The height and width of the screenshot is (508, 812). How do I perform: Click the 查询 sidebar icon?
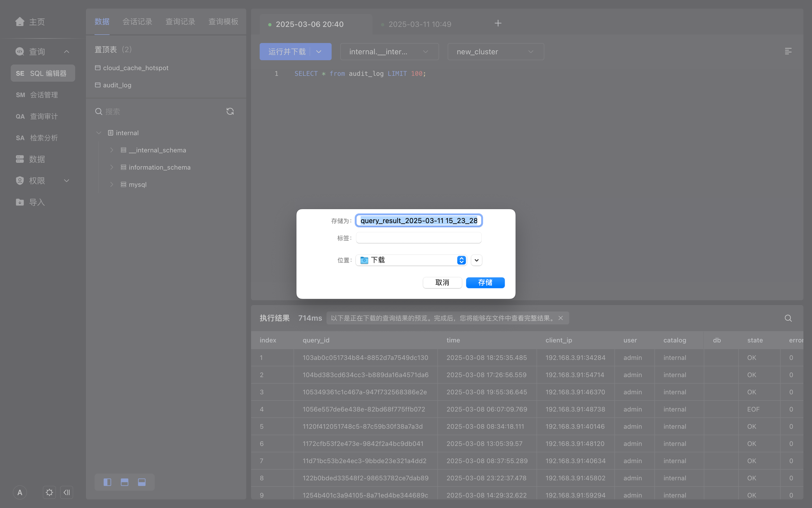click(x=20, y=51)
